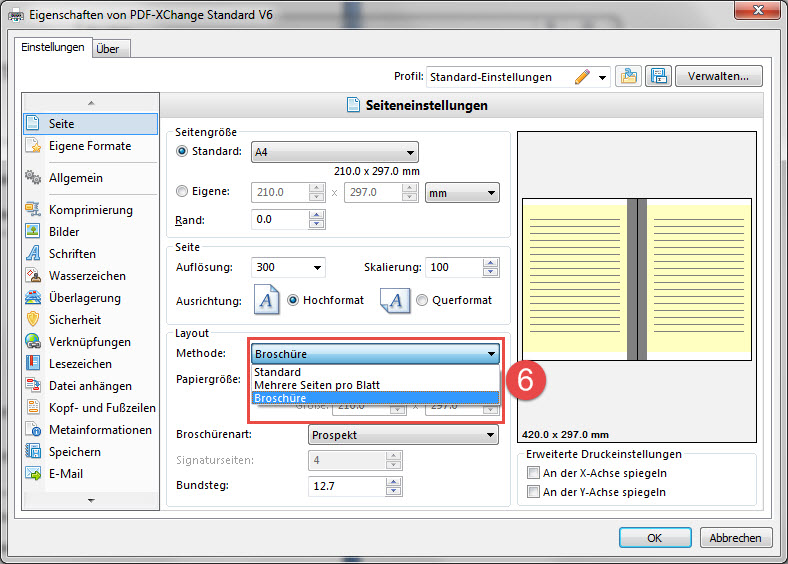Viewport: 788px width, 564px height.
Task: Open the Überlagerung settings
Action: (x=90, y=298)
